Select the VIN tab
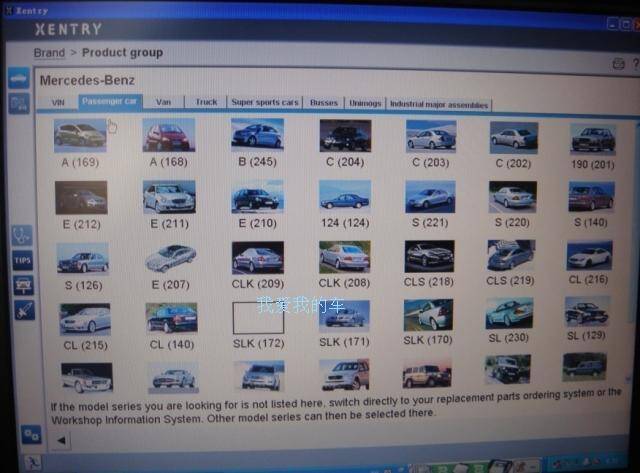Screen dimensions: 640x473 [x=58, y=102]
